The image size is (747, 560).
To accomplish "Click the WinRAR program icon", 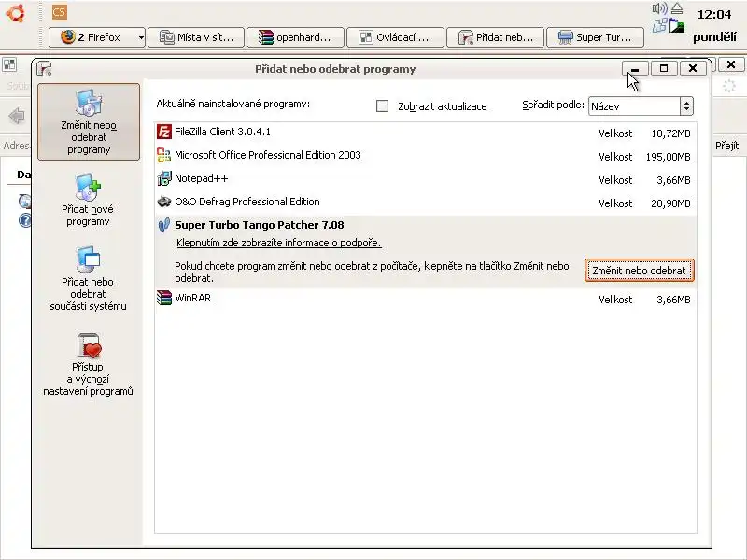I will coord(164,298).
